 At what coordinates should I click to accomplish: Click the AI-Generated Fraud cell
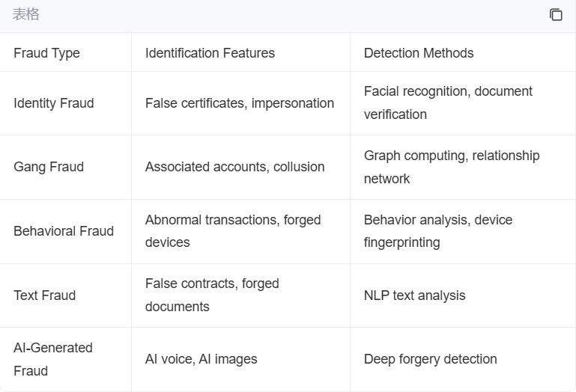(x=65, y=359)
